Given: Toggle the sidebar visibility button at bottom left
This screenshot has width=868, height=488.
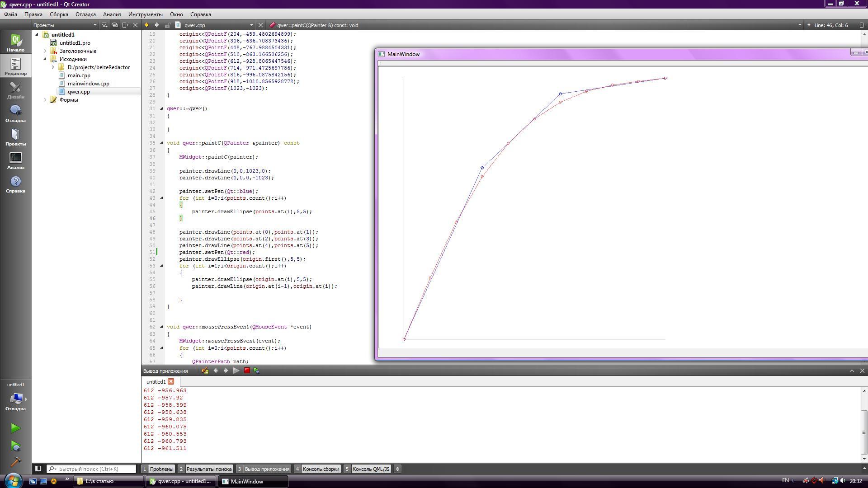Looking at the screenshot, I should (38, 469).
